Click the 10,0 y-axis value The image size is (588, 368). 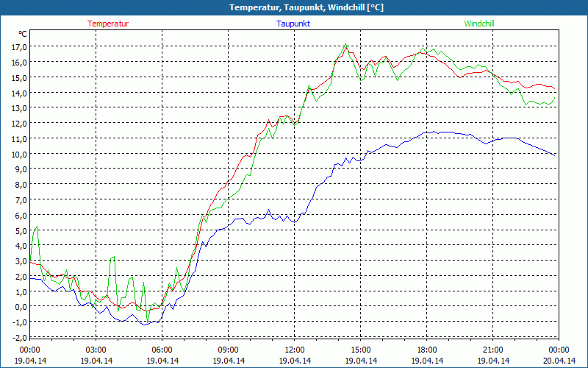pyautogui.click(x=20, y=155)
